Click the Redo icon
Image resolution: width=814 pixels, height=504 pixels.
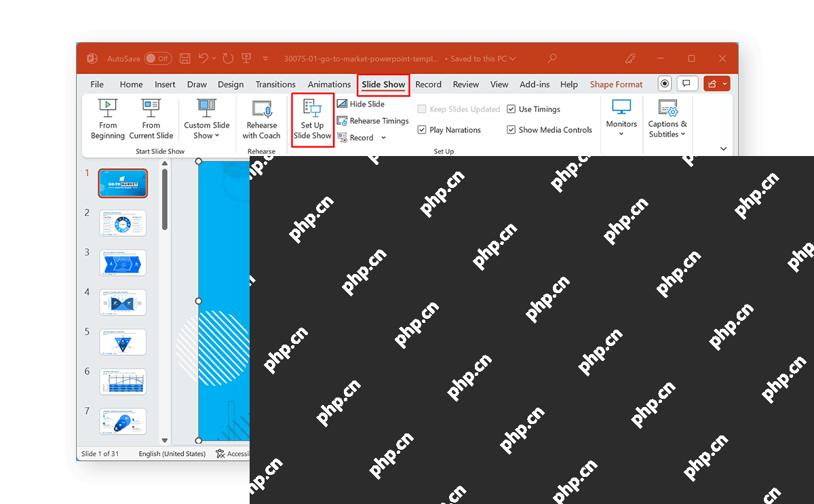coord(228,59)
